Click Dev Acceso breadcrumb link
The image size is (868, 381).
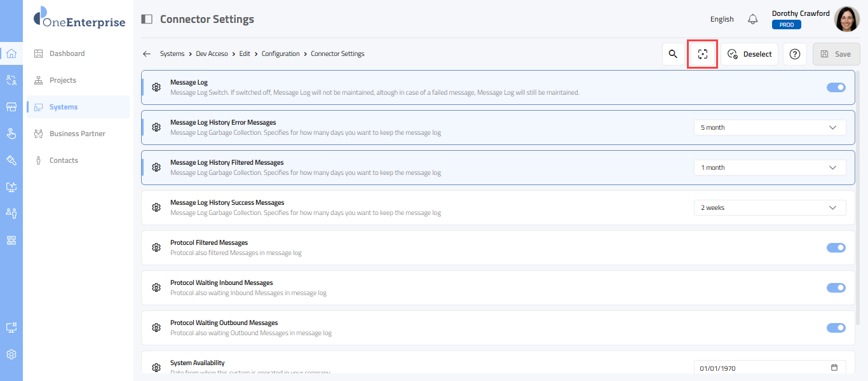click(x=213, y=54)
